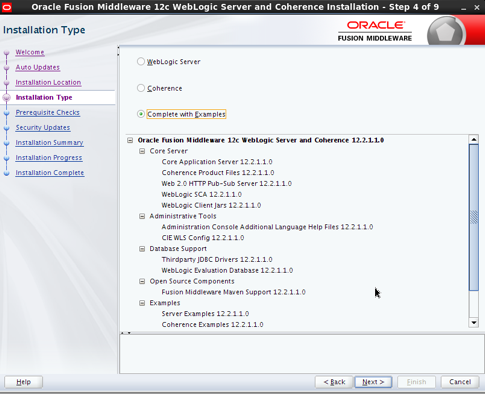Viewport: 485px width, 394px height.
Task: Click the split pane collapse arrows
Action: coord(126,333)
